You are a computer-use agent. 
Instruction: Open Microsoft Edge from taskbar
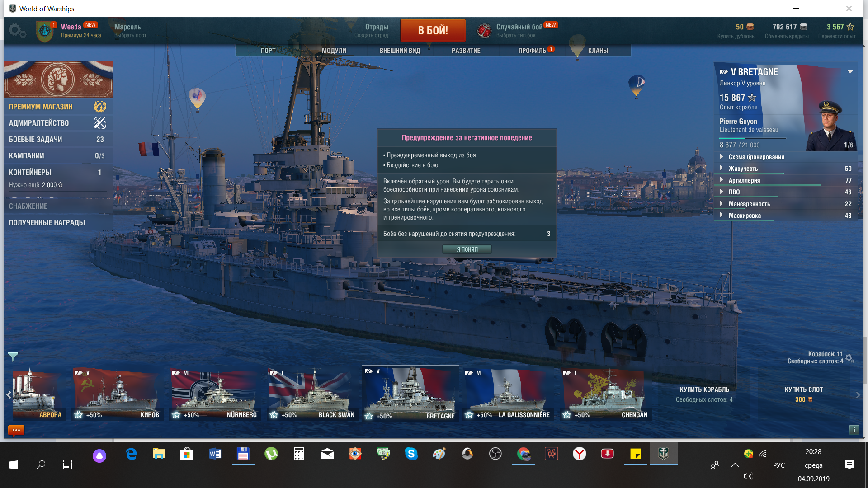131,454
